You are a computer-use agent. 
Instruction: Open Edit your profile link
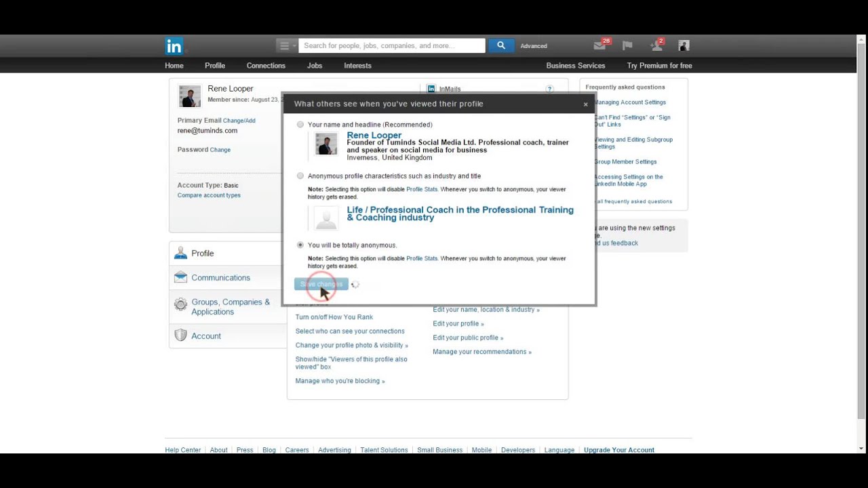point(458,324)
